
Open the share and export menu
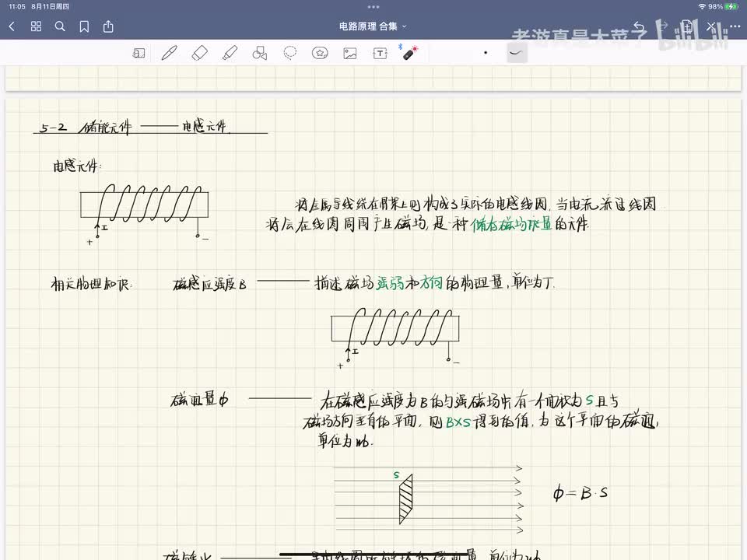pyautogui.click(x=108, y=26)
